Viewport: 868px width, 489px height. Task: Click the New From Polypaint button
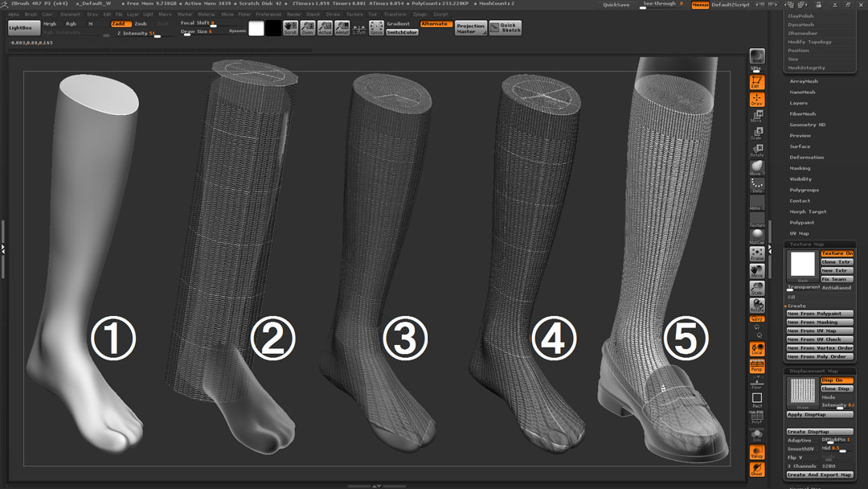point(820,314)
